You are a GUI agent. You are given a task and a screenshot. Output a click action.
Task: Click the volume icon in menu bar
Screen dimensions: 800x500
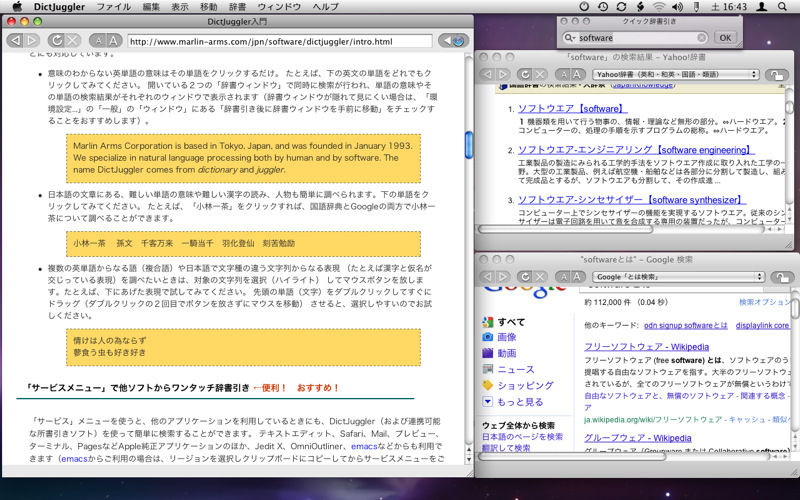tap(677, 7)
